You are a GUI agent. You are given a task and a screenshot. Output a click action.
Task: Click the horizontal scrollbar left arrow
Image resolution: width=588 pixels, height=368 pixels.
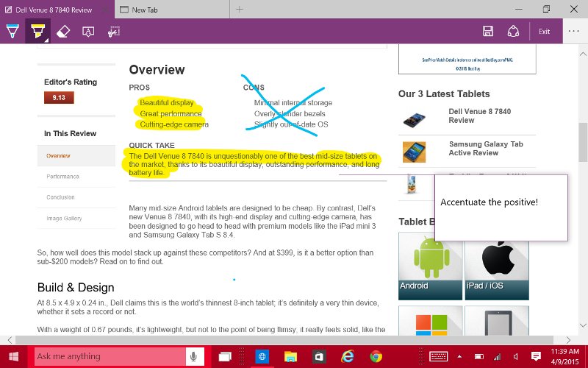pyautogui.click(x=10, y=340)
